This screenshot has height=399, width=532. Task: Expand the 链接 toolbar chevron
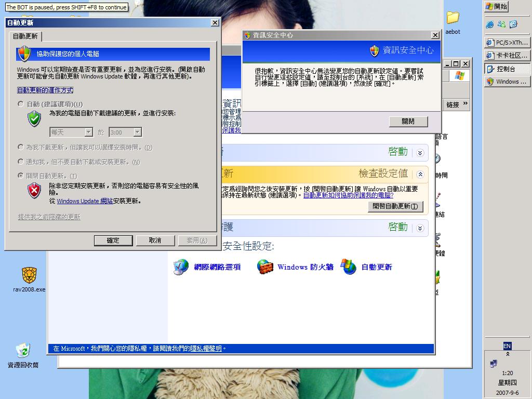[x=465, y=103]
